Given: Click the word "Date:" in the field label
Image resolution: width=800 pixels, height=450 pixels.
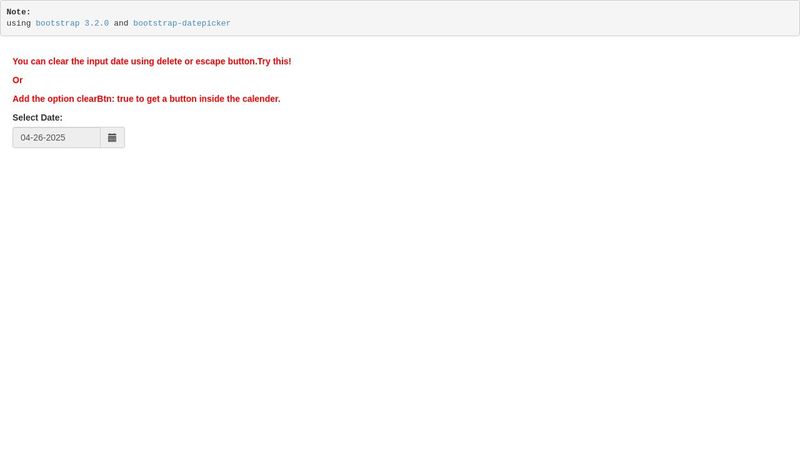Looking at the screenshot, I should pyautogui.click(x=52, y=117).
